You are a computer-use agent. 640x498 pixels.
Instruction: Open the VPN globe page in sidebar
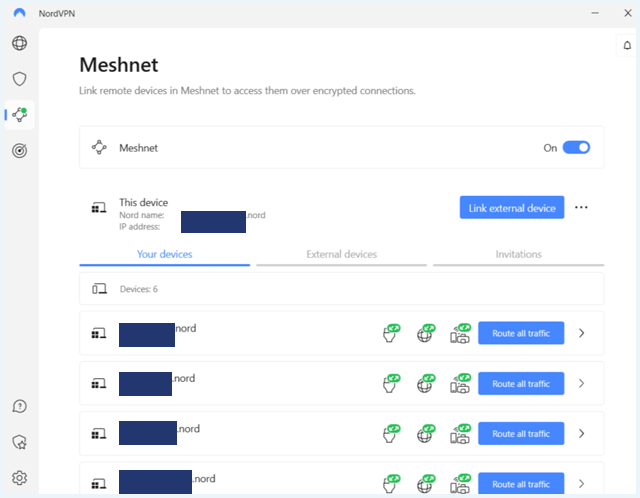(x=19, y=43)
